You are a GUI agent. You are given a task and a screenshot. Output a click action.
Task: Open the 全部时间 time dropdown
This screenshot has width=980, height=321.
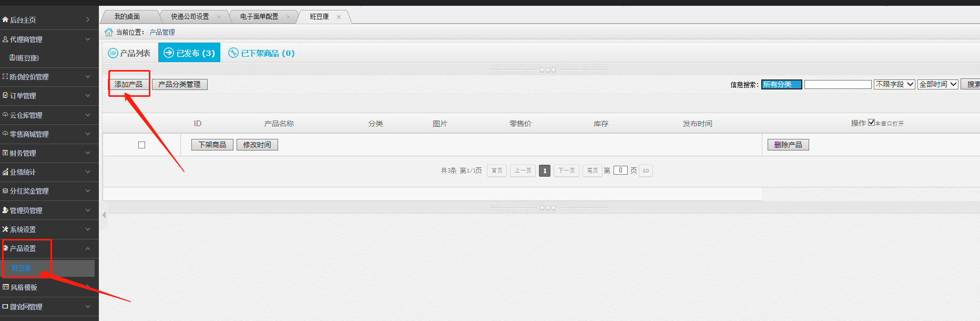coord(937,84)
